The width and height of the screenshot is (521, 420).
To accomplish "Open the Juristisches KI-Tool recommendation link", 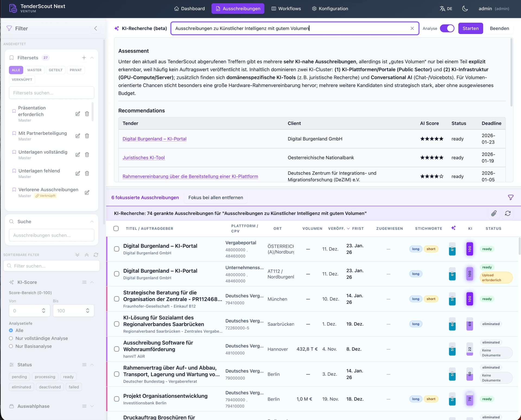I will click(x=144, y=157).
